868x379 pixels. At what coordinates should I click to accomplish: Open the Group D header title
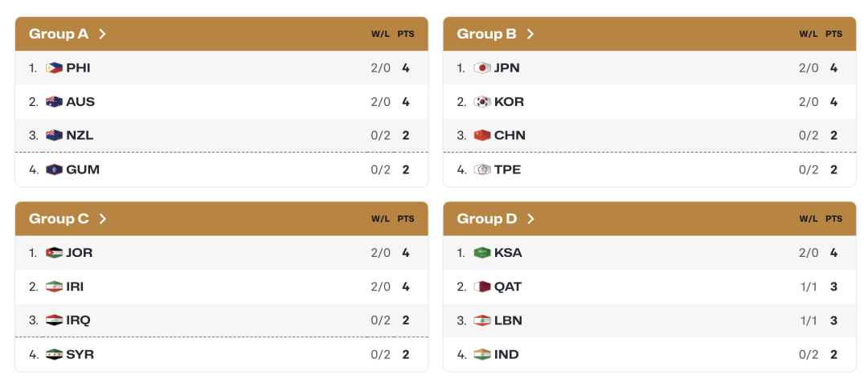coord(487,218)
